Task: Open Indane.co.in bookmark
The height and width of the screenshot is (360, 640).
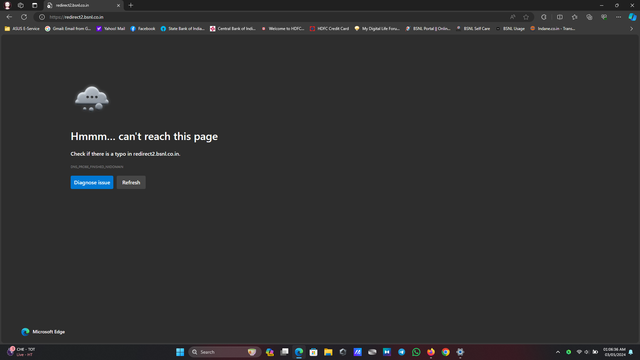Action: 553,29
